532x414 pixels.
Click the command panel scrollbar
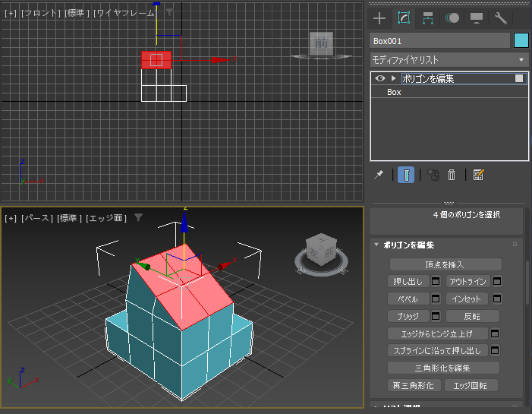coord(527,282)
